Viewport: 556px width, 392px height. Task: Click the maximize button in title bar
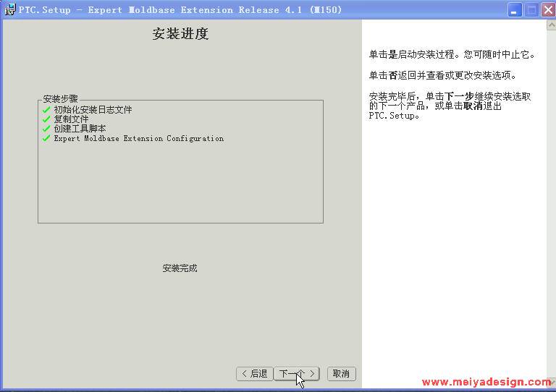pyautogui.click(x=531, y=10)
